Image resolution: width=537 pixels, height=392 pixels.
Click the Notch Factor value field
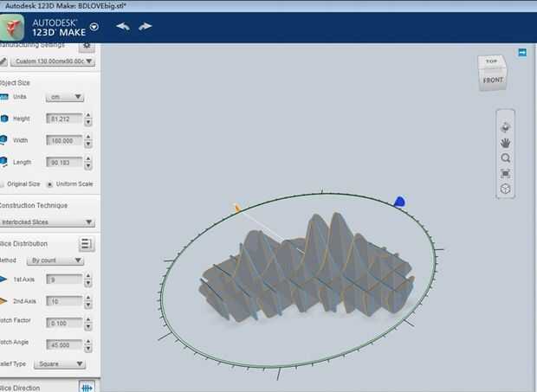tap(64, 324)
